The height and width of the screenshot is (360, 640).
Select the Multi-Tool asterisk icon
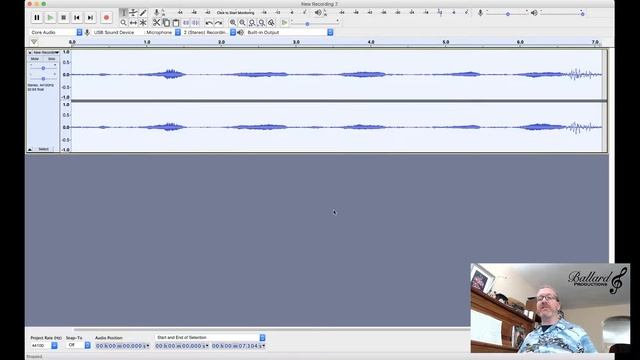(x=143, y=23)
